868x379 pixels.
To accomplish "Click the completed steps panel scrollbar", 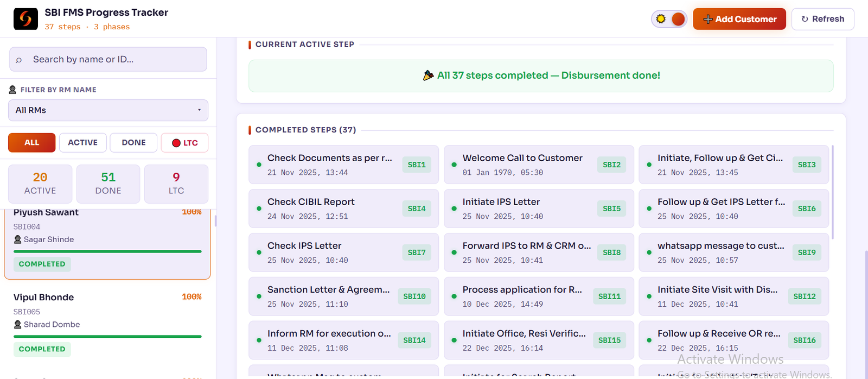I will coord(833,192).
